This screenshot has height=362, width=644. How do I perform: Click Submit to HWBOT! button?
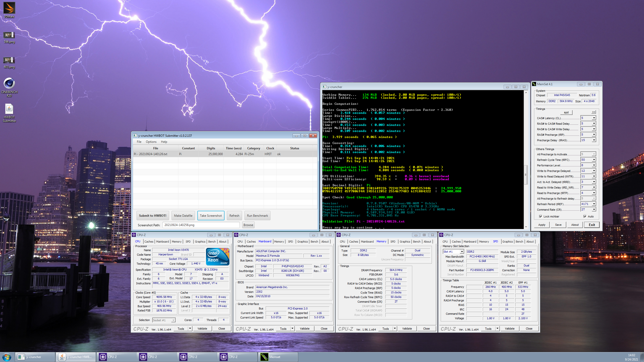(152, 216)
